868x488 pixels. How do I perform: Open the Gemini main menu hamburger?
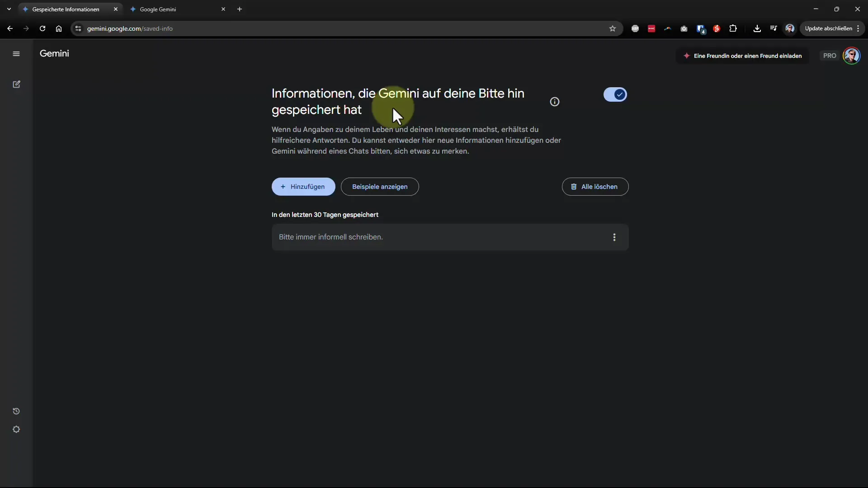point(16,54)
